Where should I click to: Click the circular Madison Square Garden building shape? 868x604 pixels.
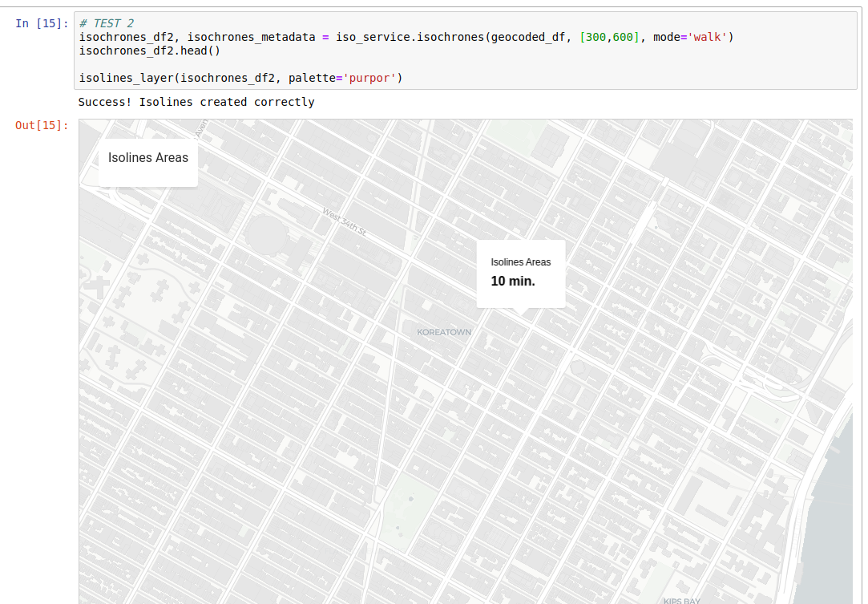point(267,234)
